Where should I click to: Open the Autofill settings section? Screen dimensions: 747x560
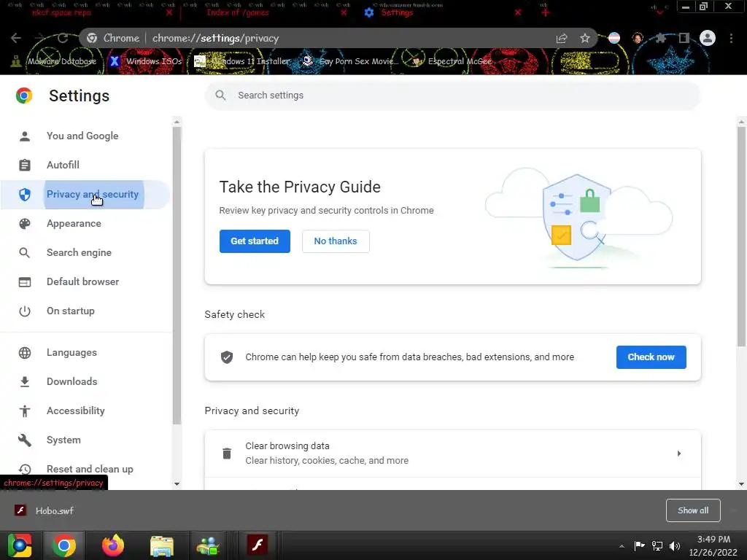[63, 166]
